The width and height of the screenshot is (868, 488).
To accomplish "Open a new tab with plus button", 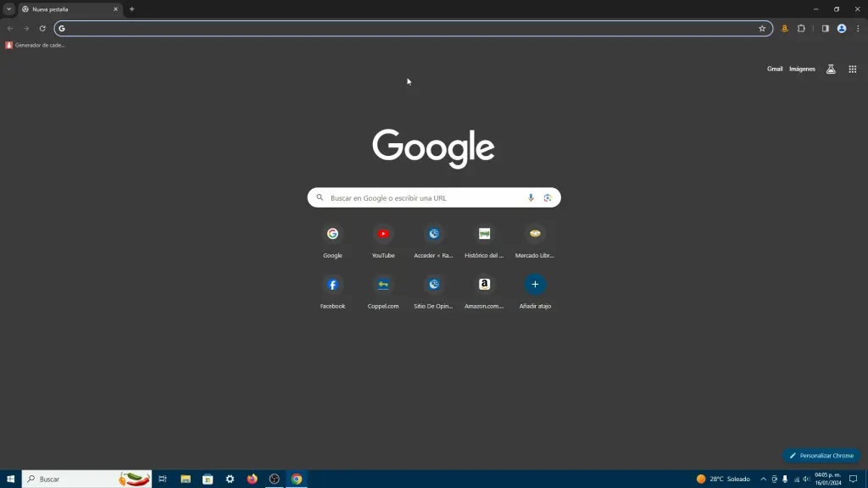I will (131, 8).
